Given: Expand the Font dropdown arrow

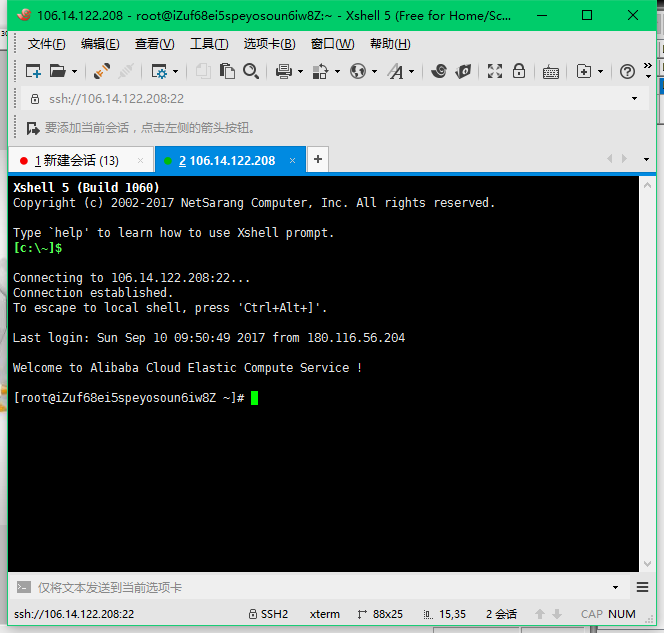Looking at the screenshot, I should coord(411,72).
